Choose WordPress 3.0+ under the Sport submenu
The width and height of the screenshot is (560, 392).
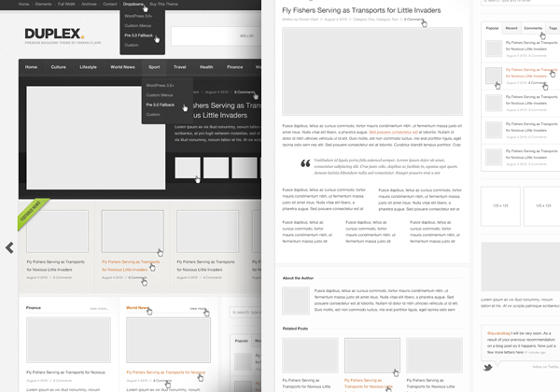[160, 85]
